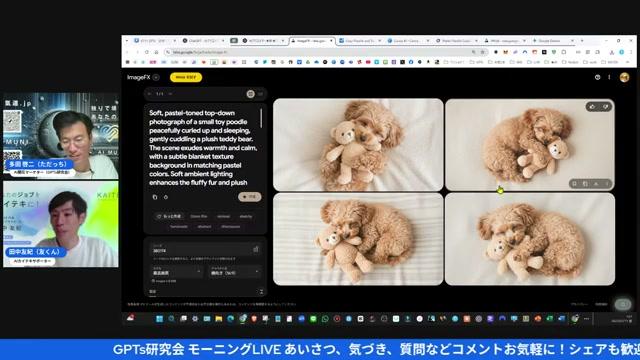Open File Explorer from the taskbar

coord(219,319)
